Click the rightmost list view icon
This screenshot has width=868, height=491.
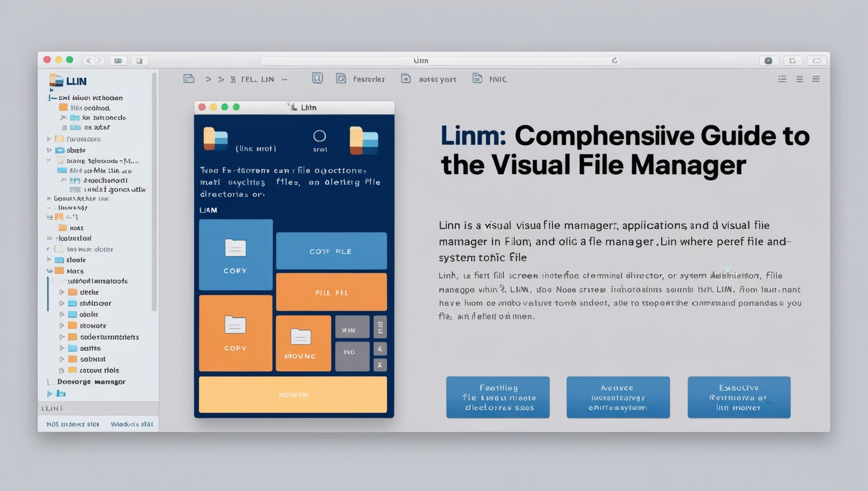(x=816, y=78)
